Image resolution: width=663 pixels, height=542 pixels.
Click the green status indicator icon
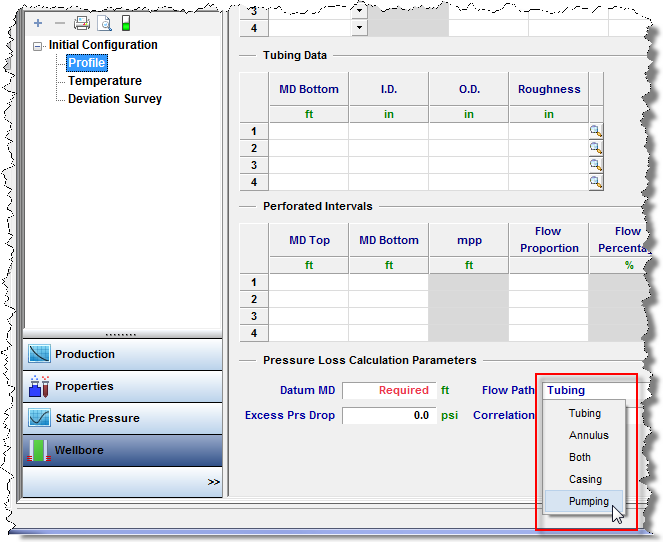click(126, 22)
